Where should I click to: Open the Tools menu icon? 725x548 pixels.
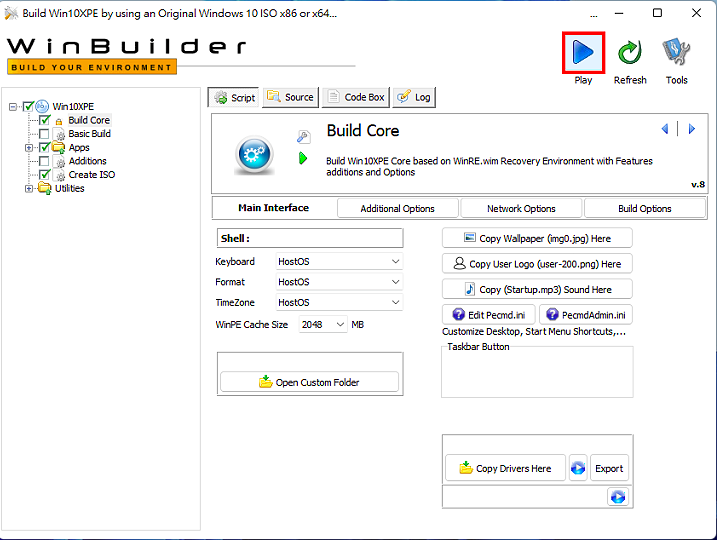click(676, 52)
